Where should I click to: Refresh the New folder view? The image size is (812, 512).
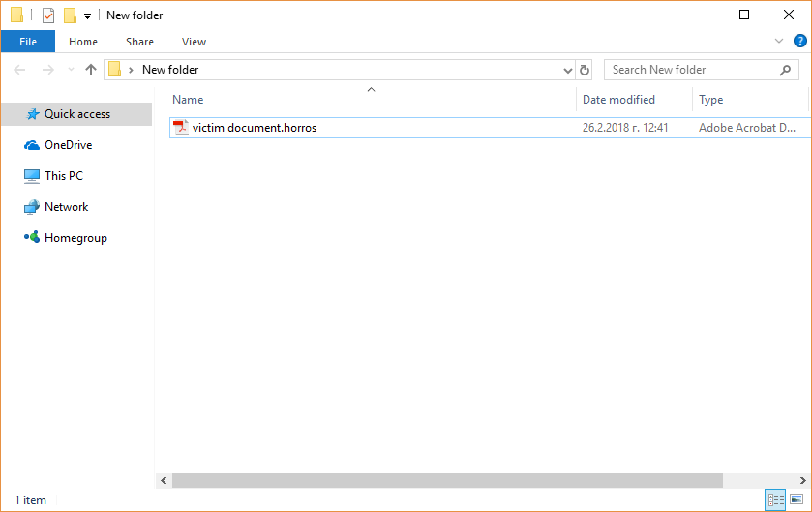585,70
